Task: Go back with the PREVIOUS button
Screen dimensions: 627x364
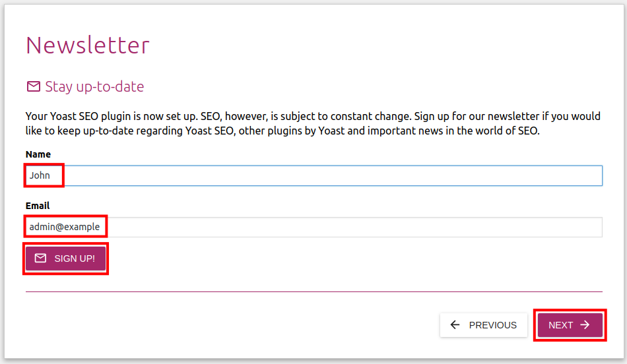Action: [x=484, y=325]
